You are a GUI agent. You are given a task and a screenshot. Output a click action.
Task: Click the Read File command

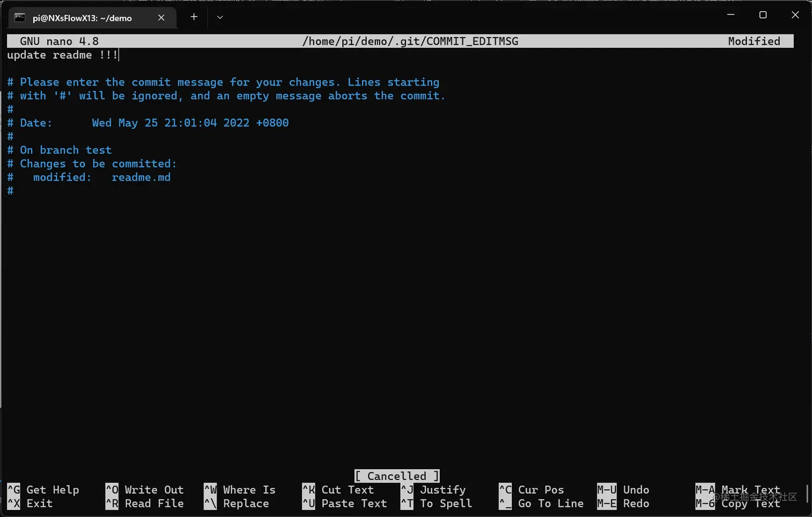coord(144,504)
